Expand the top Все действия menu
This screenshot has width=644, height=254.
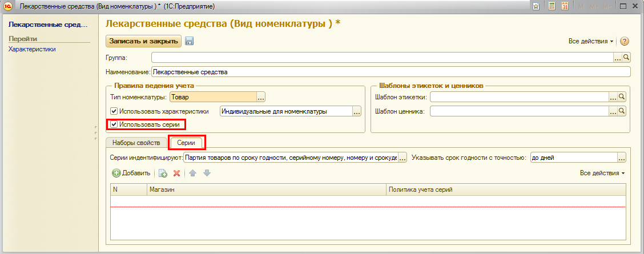coord(590,42)
